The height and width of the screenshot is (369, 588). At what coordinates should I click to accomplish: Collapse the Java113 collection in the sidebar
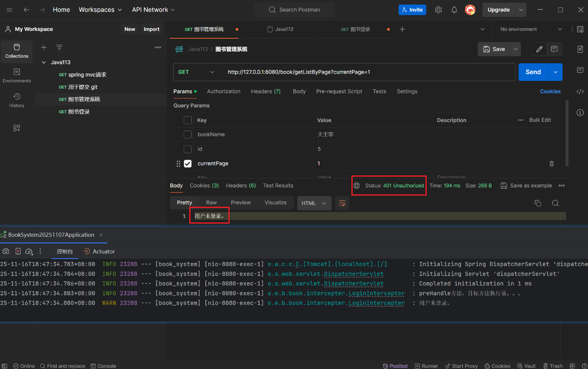pos(44,63)
